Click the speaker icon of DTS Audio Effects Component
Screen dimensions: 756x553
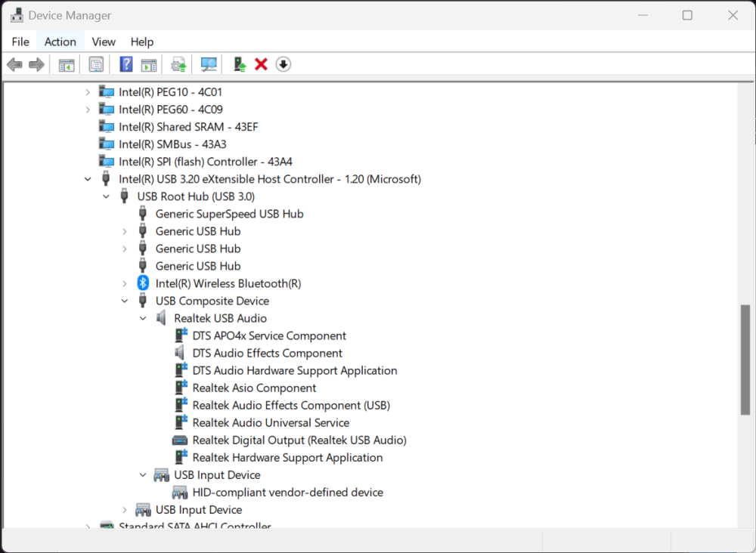pyautogui.click(x=179, y=353)
